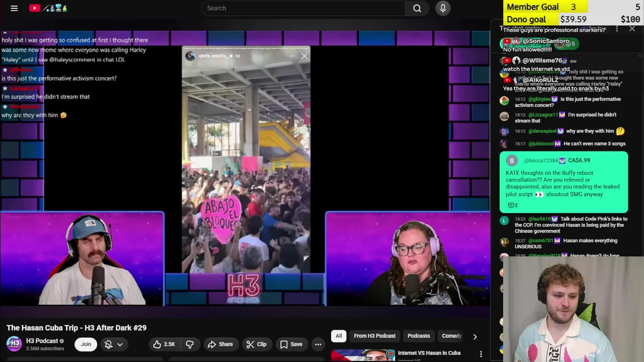Save the video to a playlist
This screenshot has height=362, width=644.
(291, 344)
